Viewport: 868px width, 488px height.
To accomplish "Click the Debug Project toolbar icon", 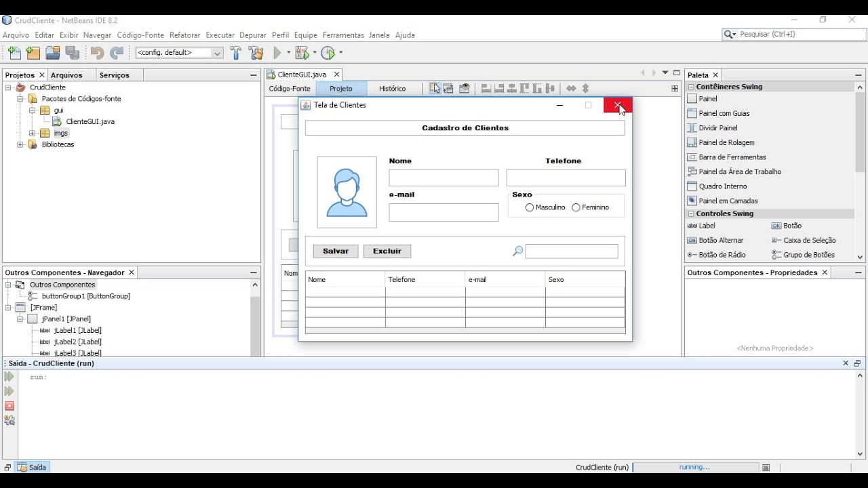I will [x=302, y=53].
